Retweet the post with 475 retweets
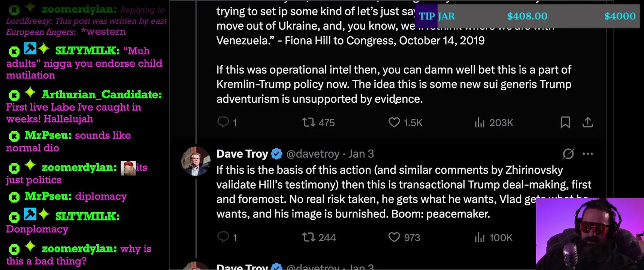The image size is (644, 270). click(309, 122)
